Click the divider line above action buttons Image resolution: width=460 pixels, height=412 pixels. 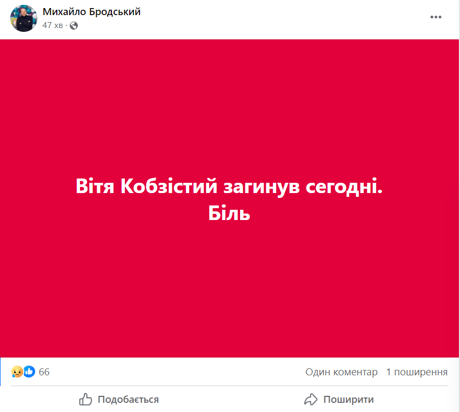point(229,386)
